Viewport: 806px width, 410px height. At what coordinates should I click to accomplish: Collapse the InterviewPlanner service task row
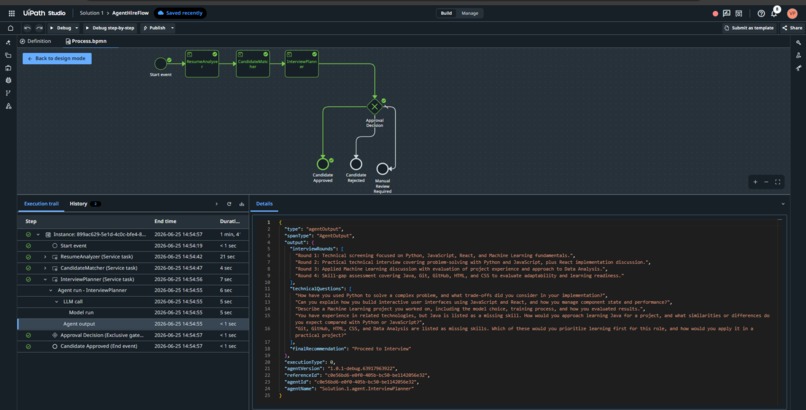coord(45,279)
